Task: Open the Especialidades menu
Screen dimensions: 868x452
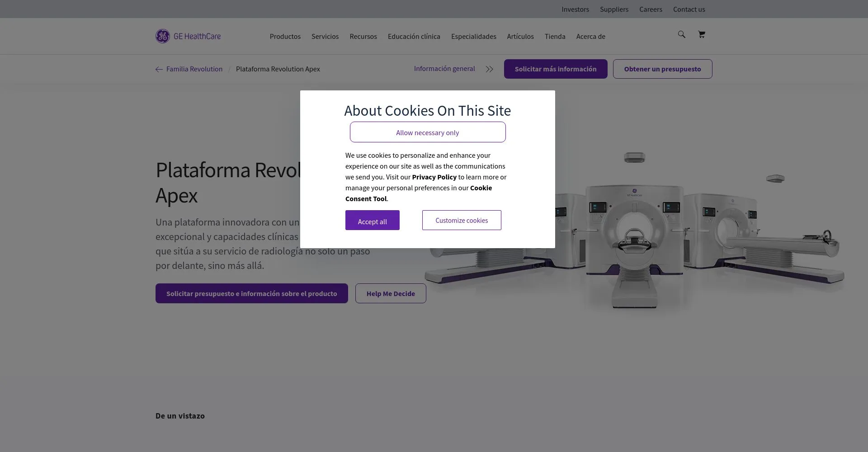Action: tap(473, 36)
